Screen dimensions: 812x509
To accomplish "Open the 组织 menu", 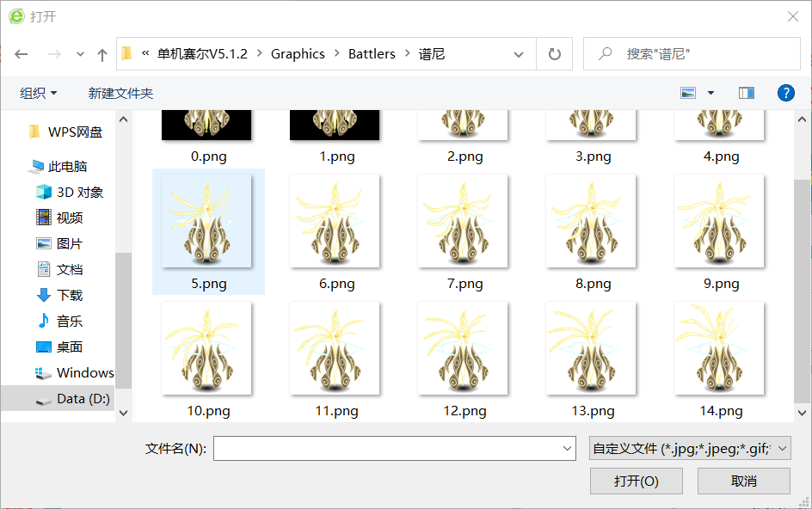I will pyautogui.click(x=39, y=93).
